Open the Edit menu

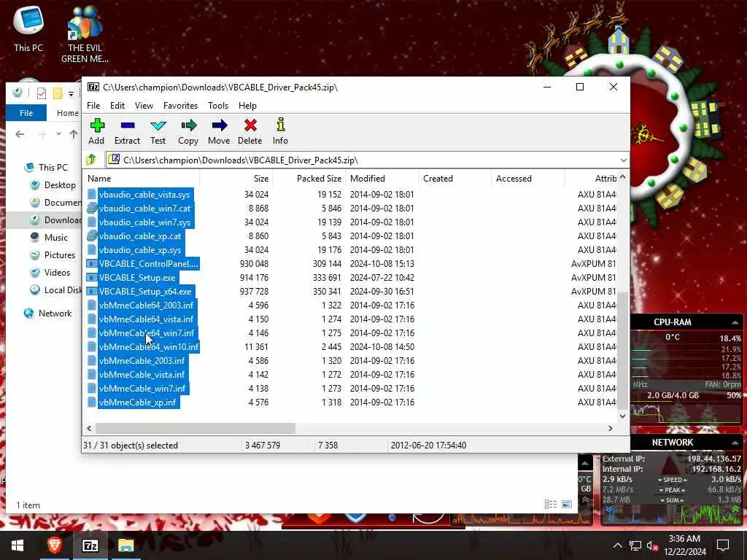tap(117, 106)
